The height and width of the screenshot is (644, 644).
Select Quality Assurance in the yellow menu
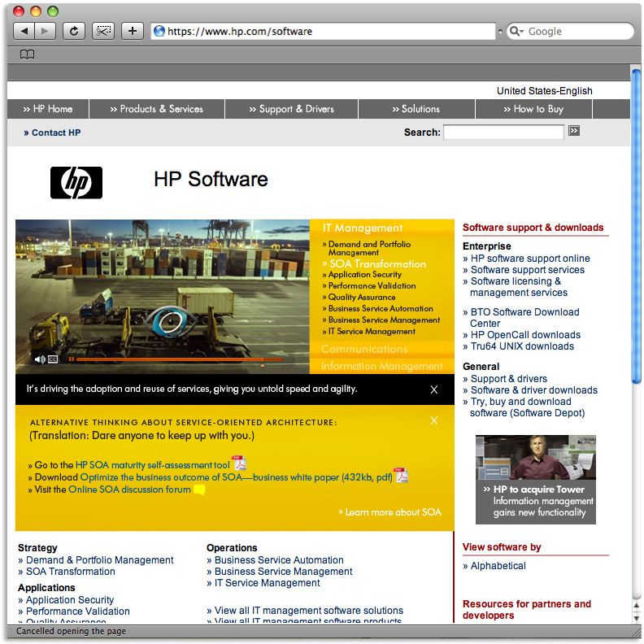(x=359, y=297)
